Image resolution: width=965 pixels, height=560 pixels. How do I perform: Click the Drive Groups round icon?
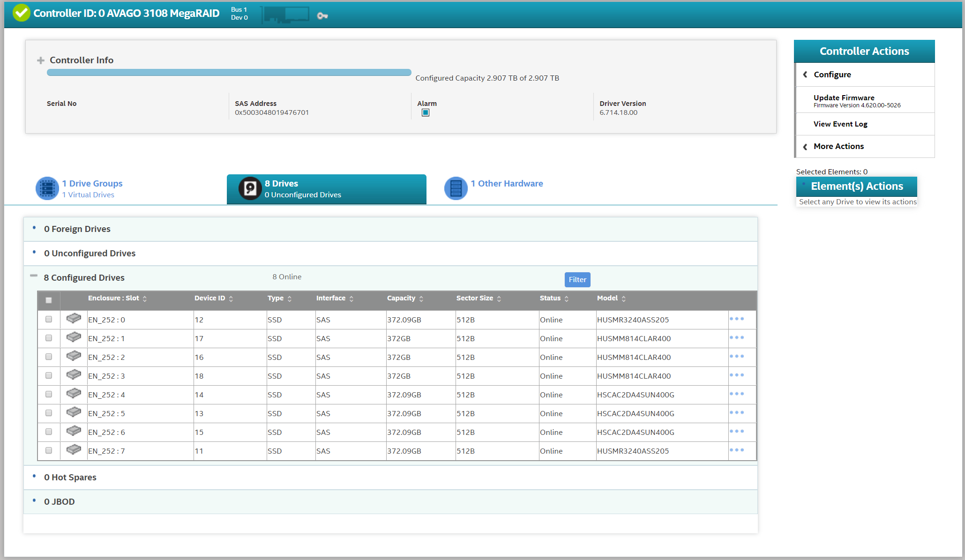click(47, 188)
